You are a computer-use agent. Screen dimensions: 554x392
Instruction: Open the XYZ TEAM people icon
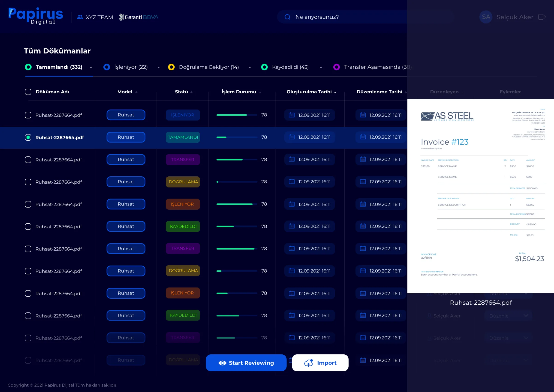pyautogui.click(x=80, y=17)
